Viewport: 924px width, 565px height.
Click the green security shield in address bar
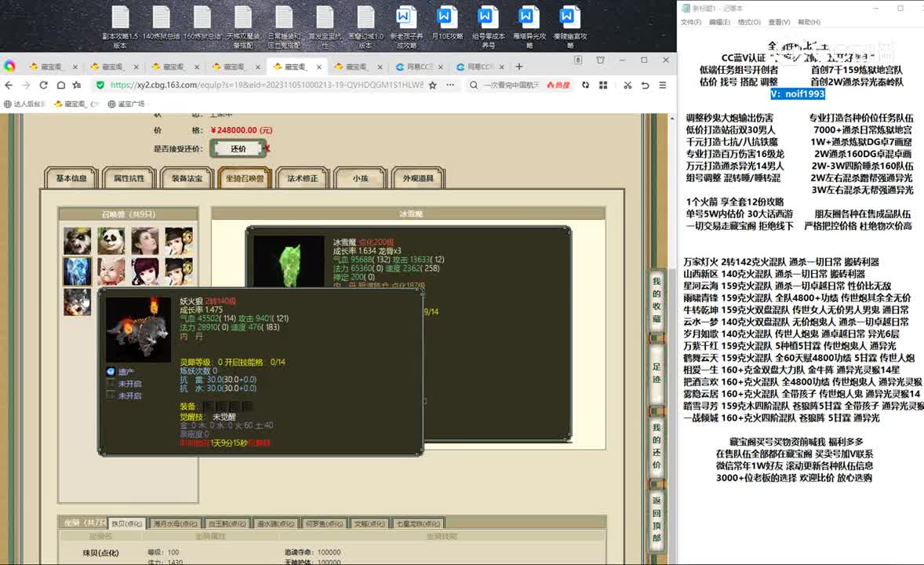pyautogui.click(x=100, y=85)
